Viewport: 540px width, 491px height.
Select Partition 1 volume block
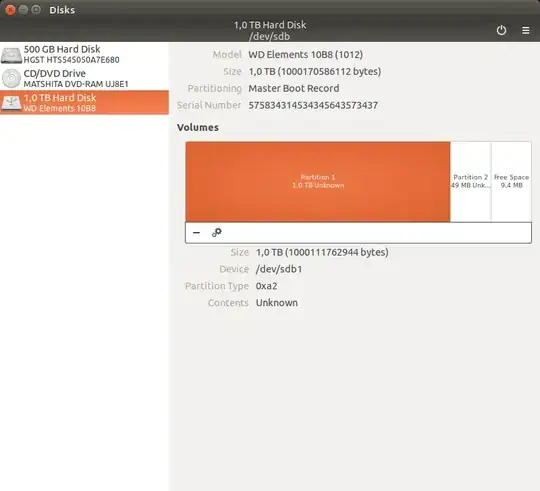(x=318, y=181)
